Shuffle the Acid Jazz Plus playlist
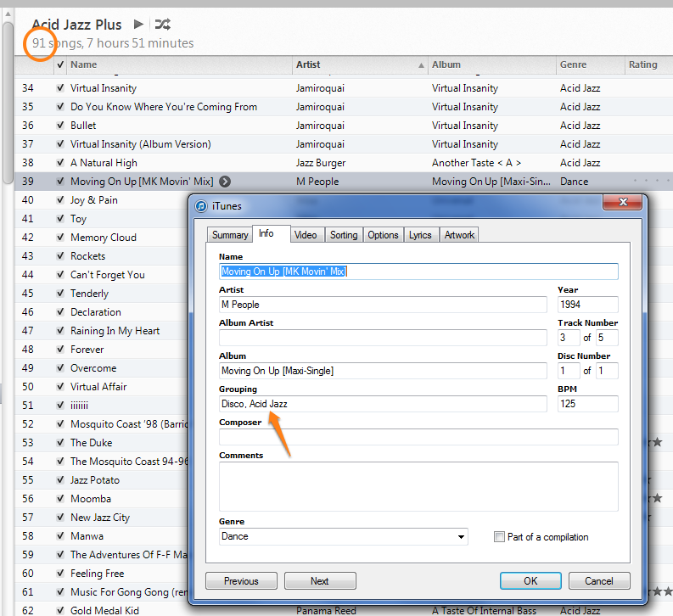 click(163, 24)
